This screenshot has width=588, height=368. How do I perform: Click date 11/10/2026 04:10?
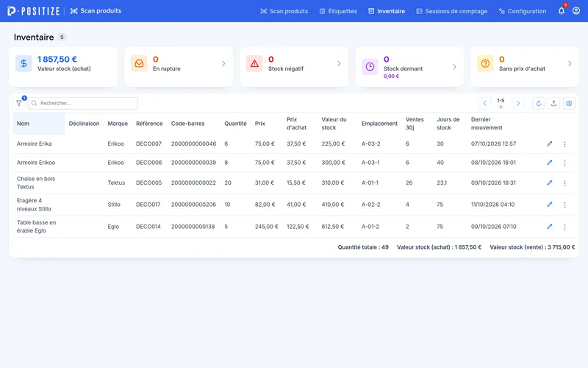(492, 205)
